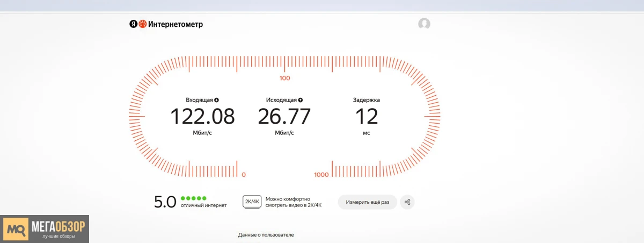Viewport: 644px width, 243px height.
Task: Click the Измерить ещё раз button
Action: [368, 202]
